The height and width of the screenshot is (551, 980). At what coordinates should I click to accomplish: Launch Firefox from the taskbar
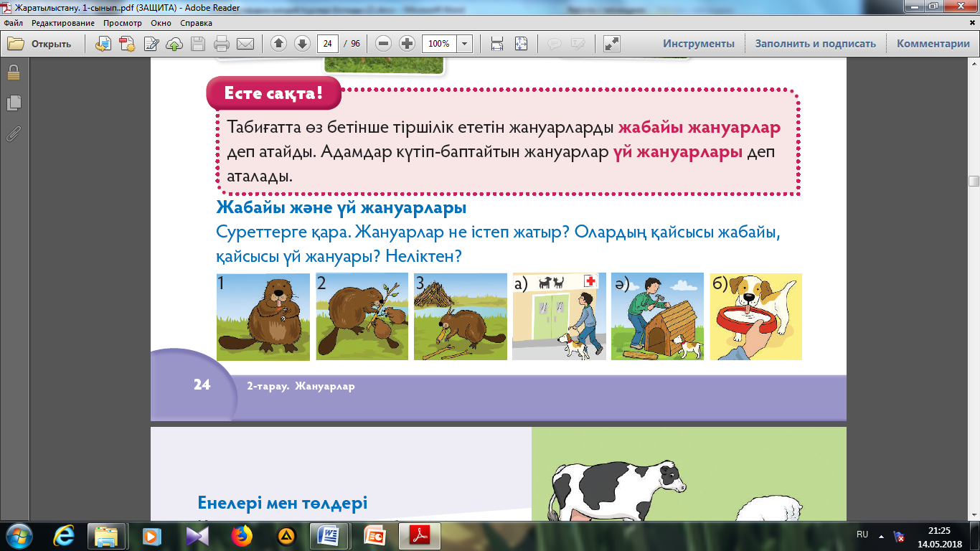[x=242, y=535]
